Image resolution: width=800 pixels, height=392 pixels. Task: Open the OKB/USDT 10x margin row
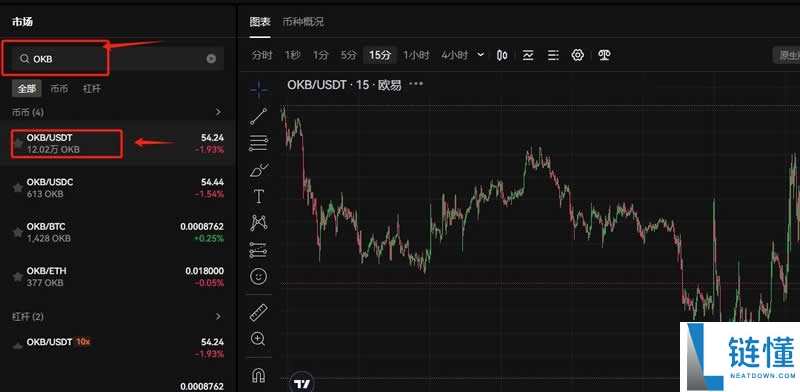tap(118, 347)
